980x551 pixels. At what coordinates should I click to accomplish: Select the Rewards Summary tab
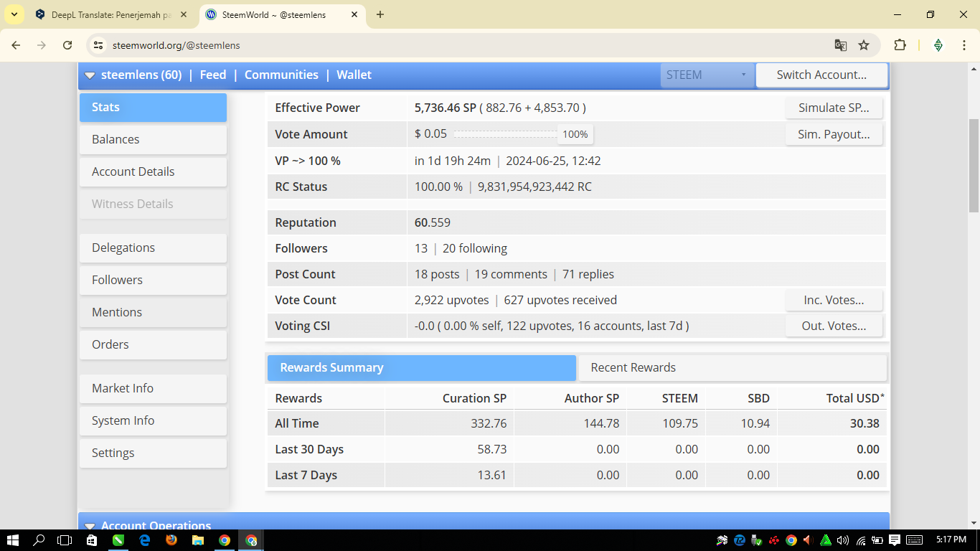(422, 367)
